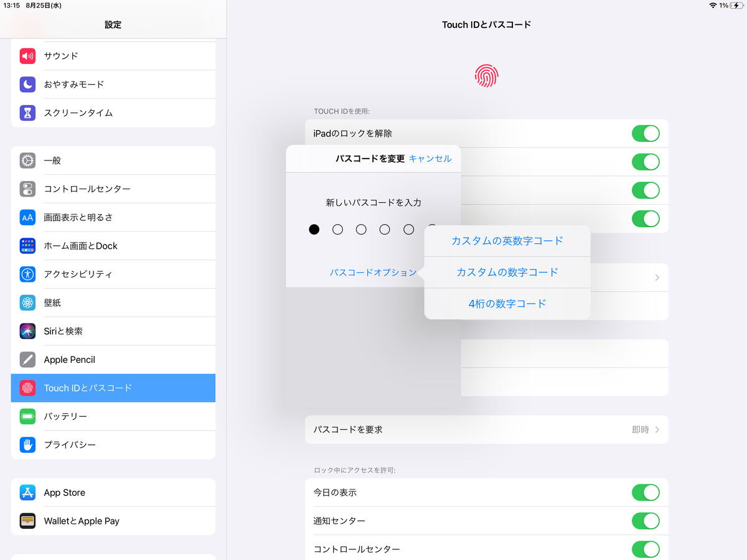Tap the Siri & Search icon

coord(27,331)
